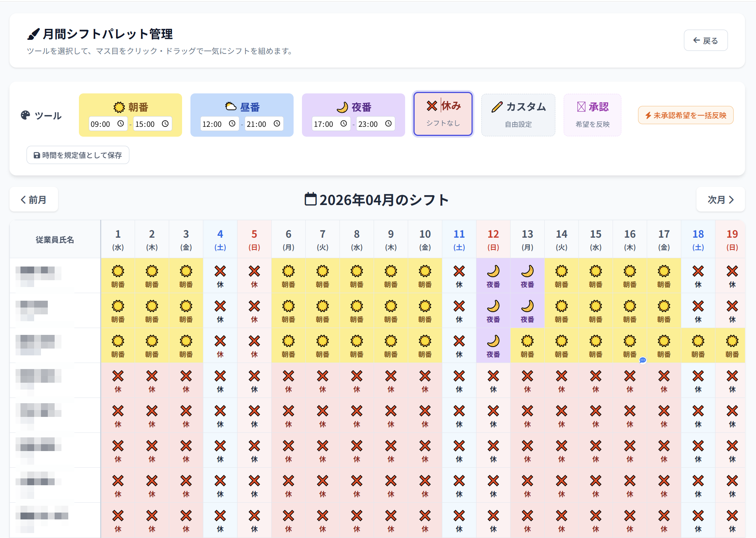This screenshot has width=756, height=538.
Task: Go back with the 戻る button
Action: (x=705, y=40)
